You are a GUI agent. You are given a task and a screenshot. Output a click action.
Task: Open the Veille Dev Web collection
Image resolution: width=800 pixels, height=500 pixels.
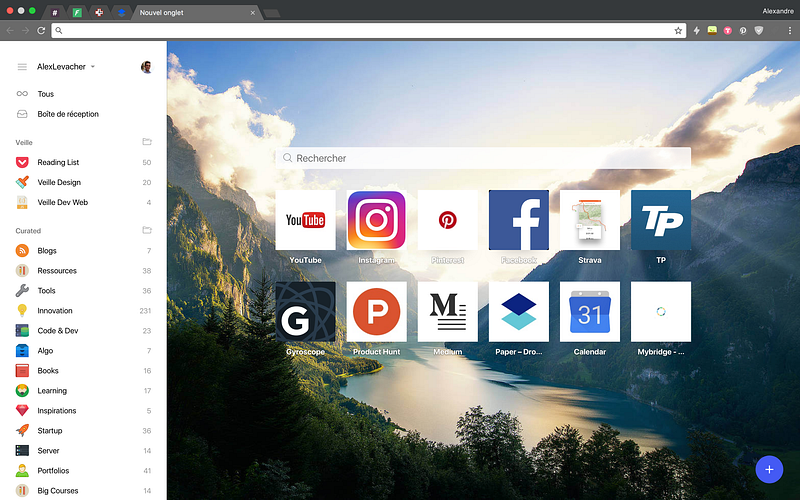[83, 202]
